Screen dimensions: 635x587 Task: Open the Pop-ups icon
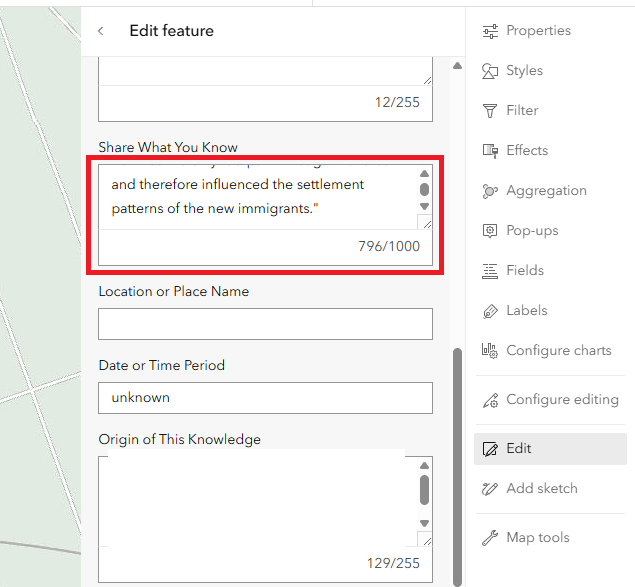coord(490,231)
